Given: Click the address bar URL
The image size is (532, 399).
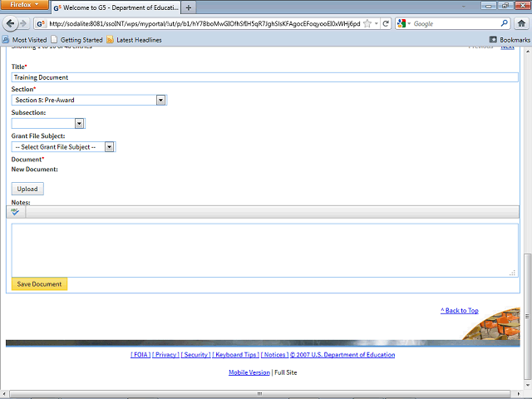Looking at the screenshot, I should coord(204,23).
